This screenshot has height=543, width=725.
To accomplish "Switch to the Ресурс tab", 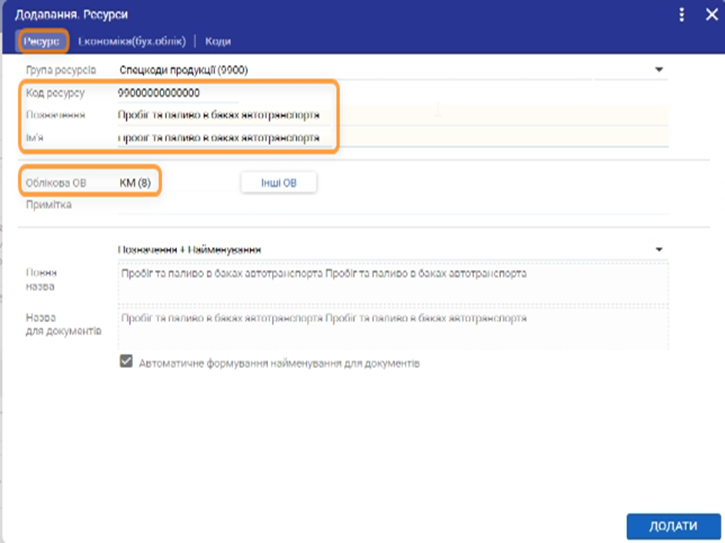I will [x=42, y=41].
